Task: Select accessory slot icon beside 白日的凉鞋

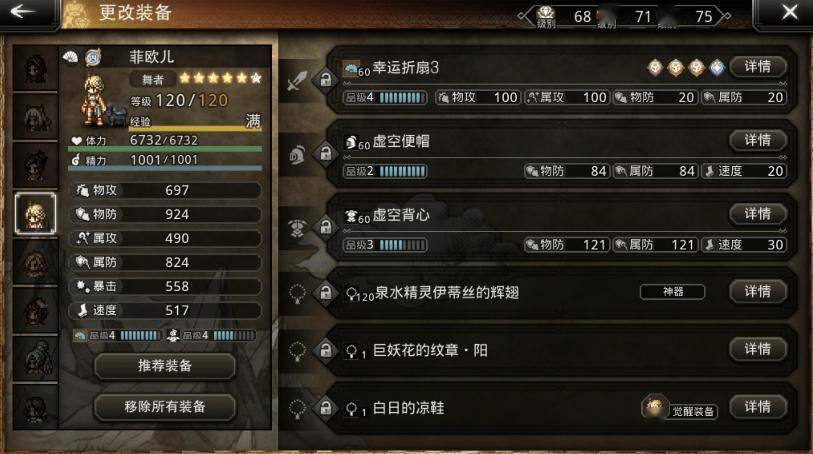Action: click(298, 409)
